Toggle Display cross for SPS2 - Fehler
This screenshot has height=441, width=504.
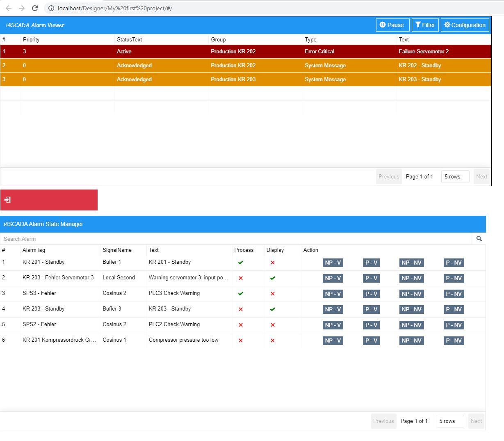[x=273, y=325]
